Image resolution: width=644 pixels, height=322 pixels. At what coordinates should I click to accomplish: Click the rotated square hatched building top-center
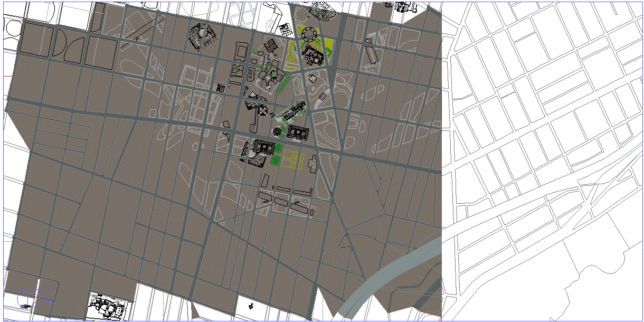pos(201,36)
